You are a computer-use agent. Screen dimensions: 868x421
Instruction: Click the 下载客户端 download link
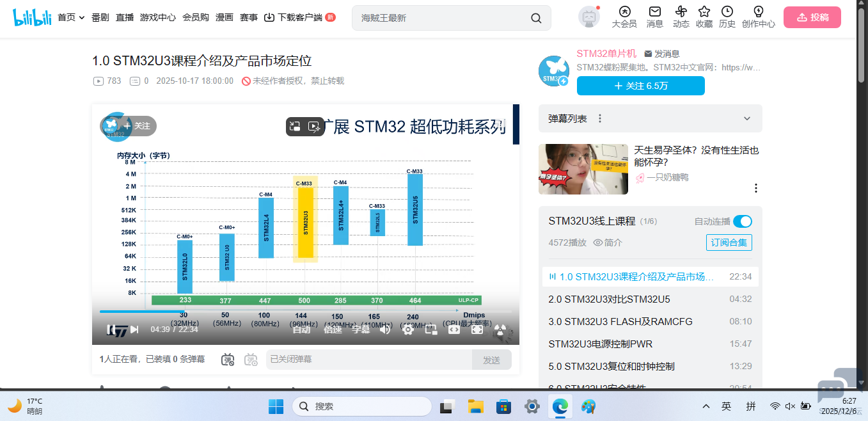(x=299, y=18)
